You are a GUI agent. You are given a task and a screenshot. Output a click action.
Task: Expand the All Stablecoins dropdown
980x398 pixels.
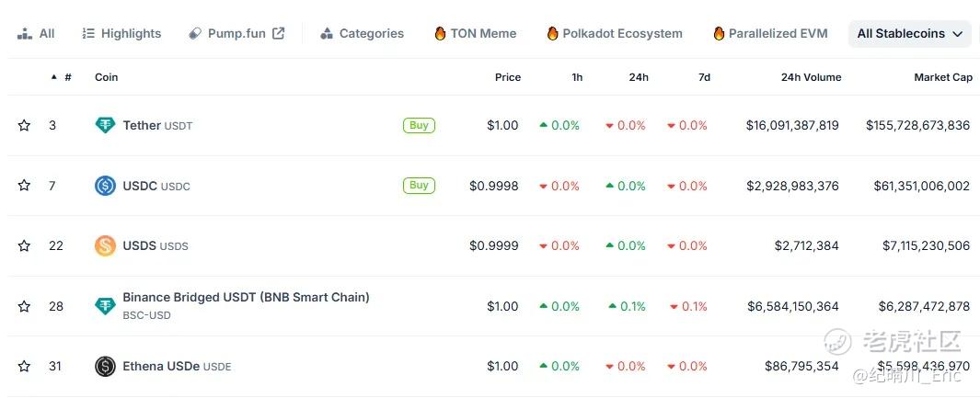click(909, 34)
